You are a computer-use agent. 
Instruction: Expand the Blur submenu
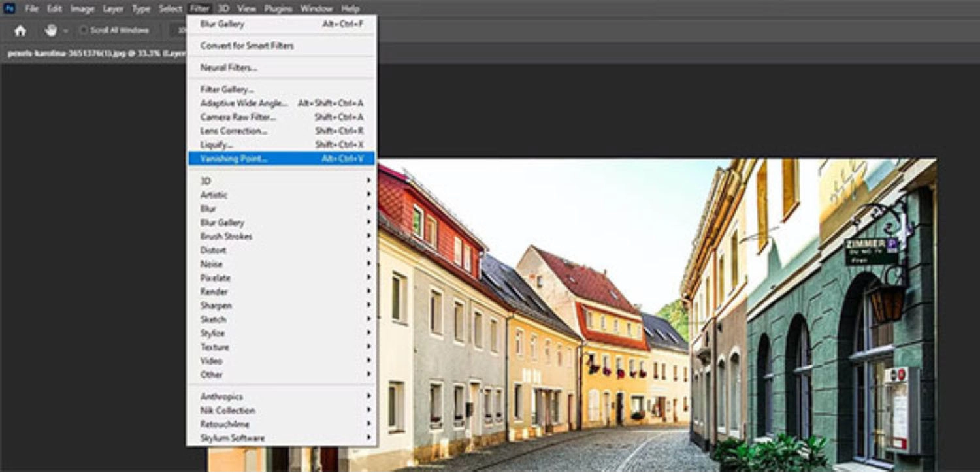point(282,208)
